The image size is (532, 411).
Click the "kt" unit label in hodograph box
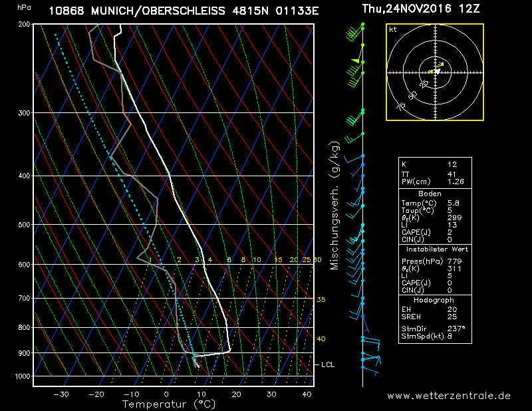tap(393, 30)
